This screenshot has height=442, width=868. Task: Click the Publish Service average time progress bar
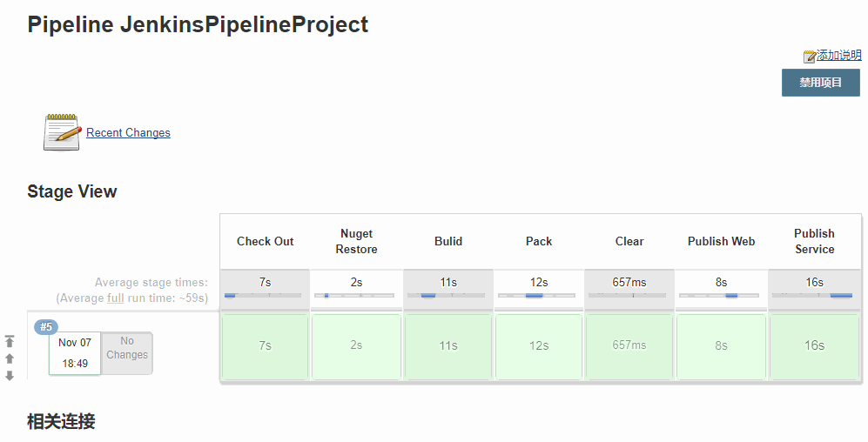(814, 296)
